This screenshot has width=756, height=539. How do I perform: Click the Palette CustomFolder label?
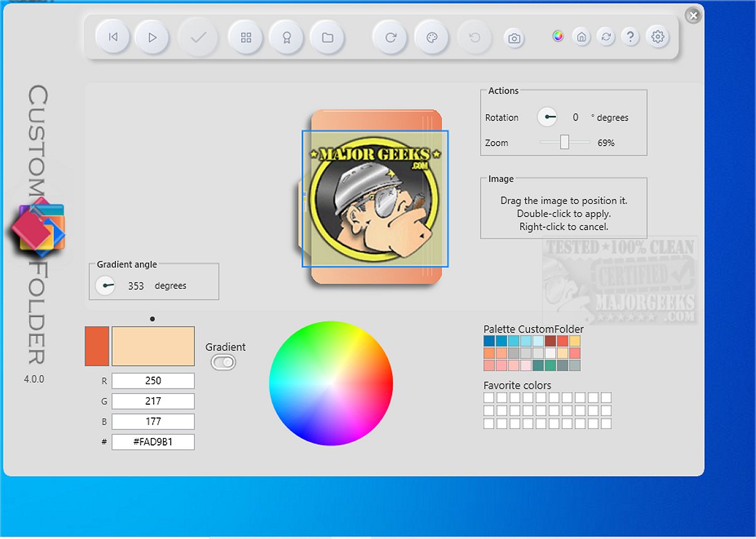[x=533, y=329]
